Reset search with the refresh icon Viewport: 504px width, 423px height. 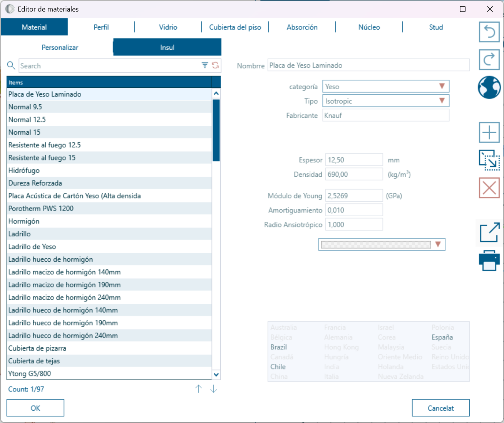(215, 65)
